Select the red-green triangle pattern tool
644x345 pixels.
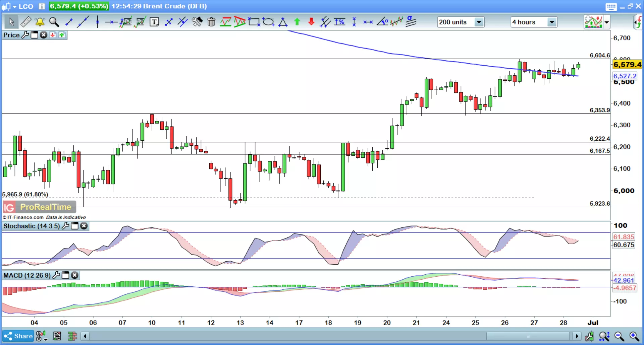coord(240,22)
